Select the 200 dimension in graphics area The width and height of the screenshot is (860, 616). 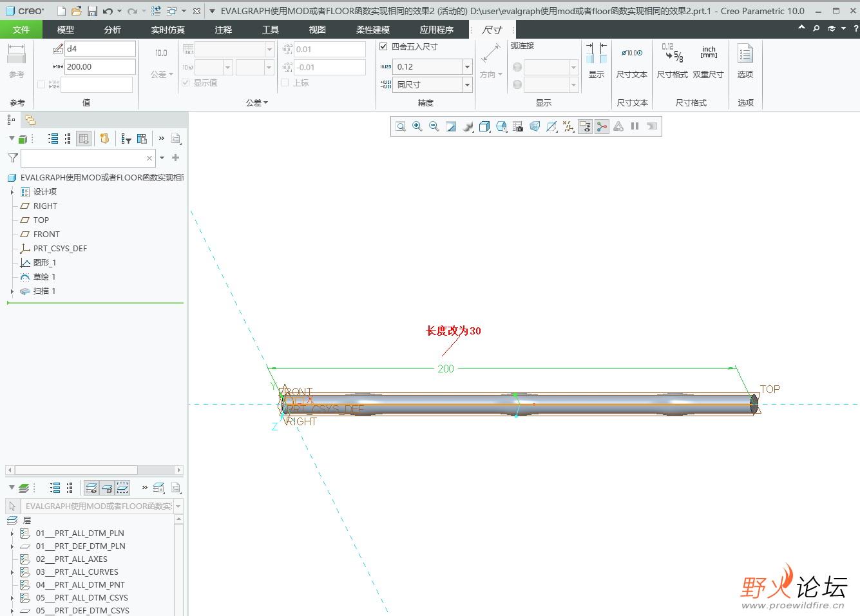(x=446, y=369)
